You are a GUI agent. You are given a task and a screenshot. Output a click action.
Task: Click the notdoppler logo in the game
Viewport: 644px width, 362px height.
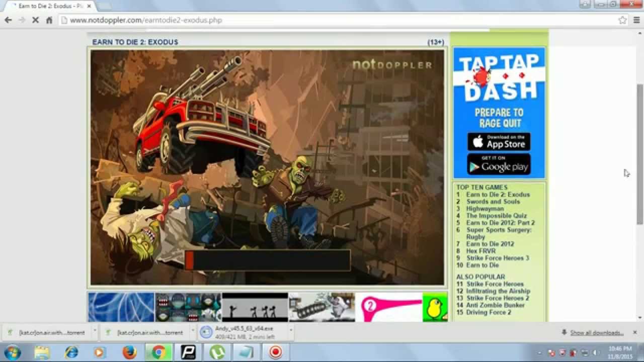tap(392, 65)
